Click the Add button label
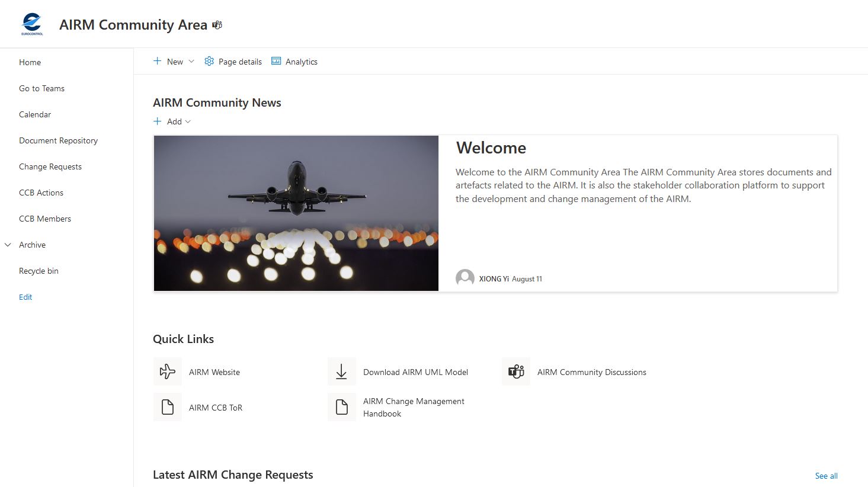This screenshot has width=868, height=487. pos(174,121)
